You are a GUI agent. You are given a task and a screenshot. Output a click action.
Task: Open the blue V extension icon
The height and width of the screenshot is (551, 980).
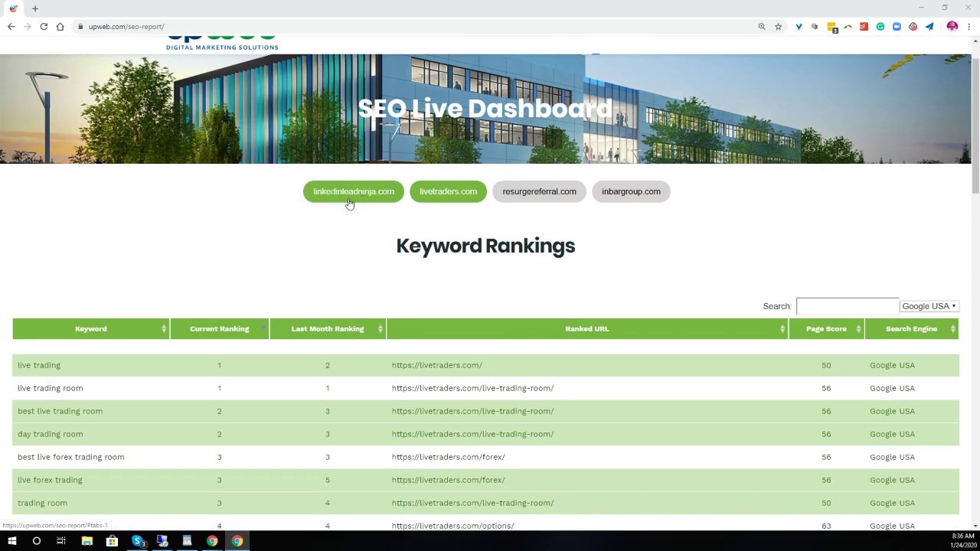pos(799,26)
